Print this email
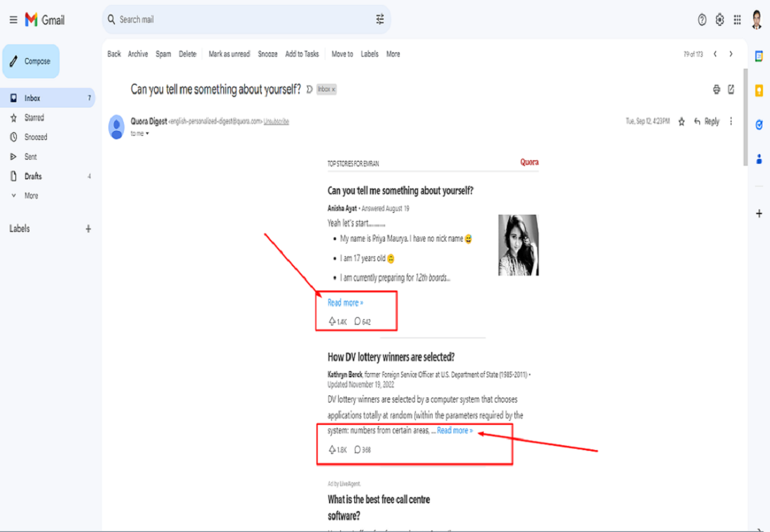770x532 pixels. point(716,90)
